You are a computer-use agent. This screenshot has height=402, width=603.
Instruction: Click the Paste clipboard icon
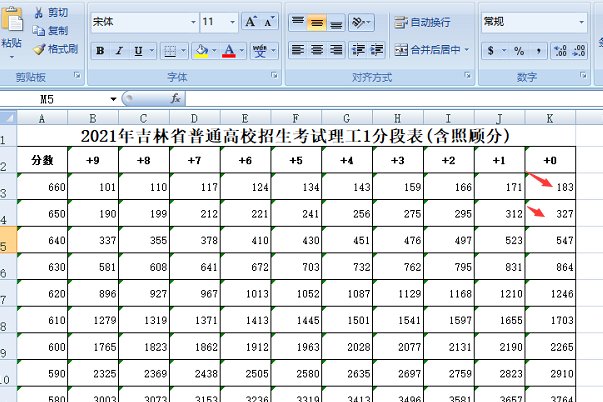[x=12, y=19]
